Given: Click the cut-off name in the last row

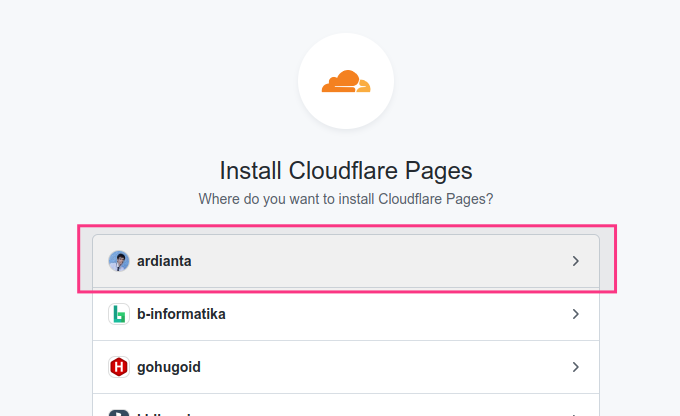Looking at the screenshot, I should click(x=165, y=412).
